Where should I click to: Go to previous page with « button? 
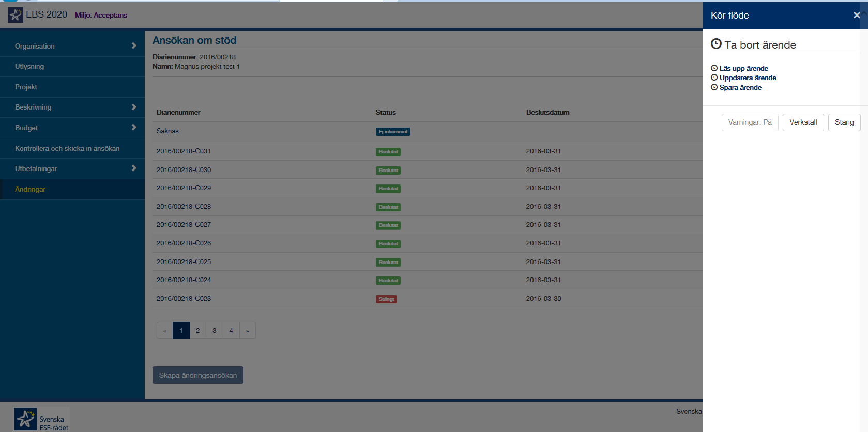(164, 331)
